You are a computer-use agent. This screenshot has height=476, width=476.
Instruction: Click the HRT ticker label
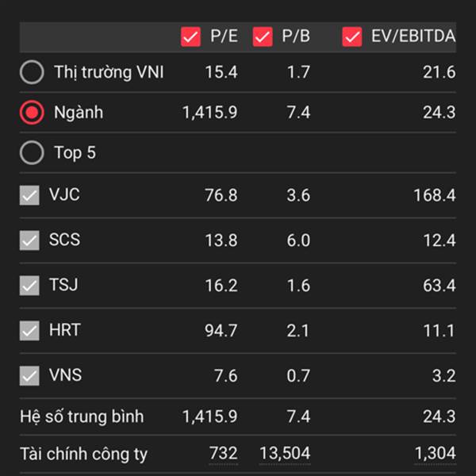coord(65,330)
